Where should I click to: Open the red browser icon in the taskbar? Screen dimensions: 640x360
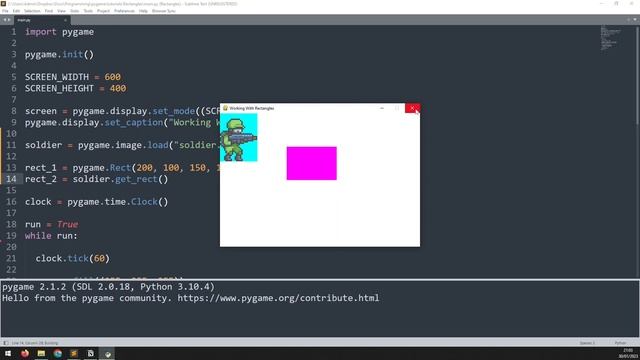[25, 353]
